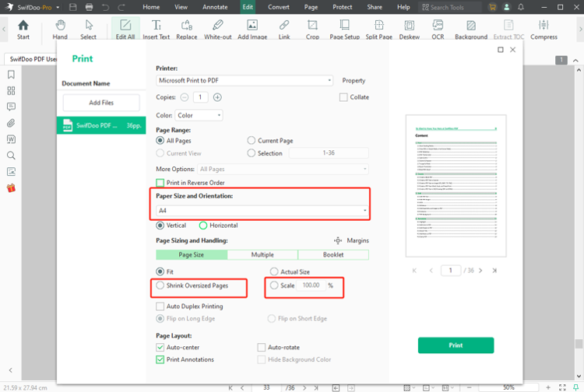This screenshot has height=392, width=584.
Task: Open the Protect menu
Action: point(343,7)
